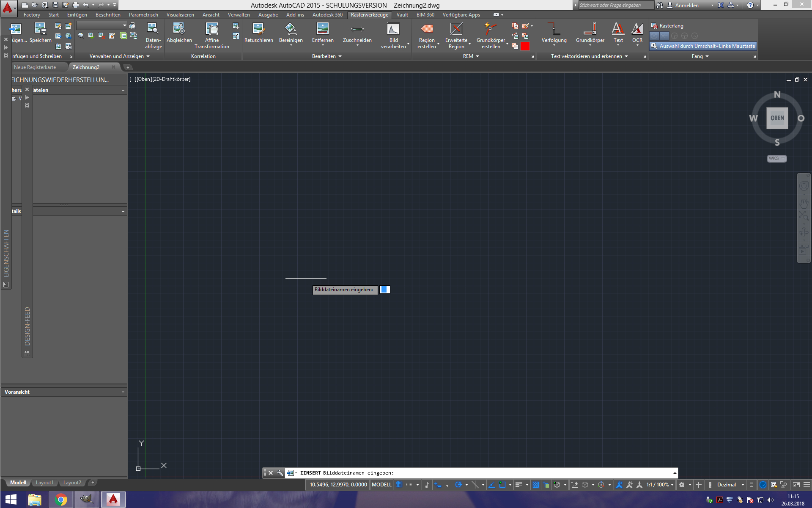
Task: Click OBEN face on the ViewCube
Action: coord(777,118)
